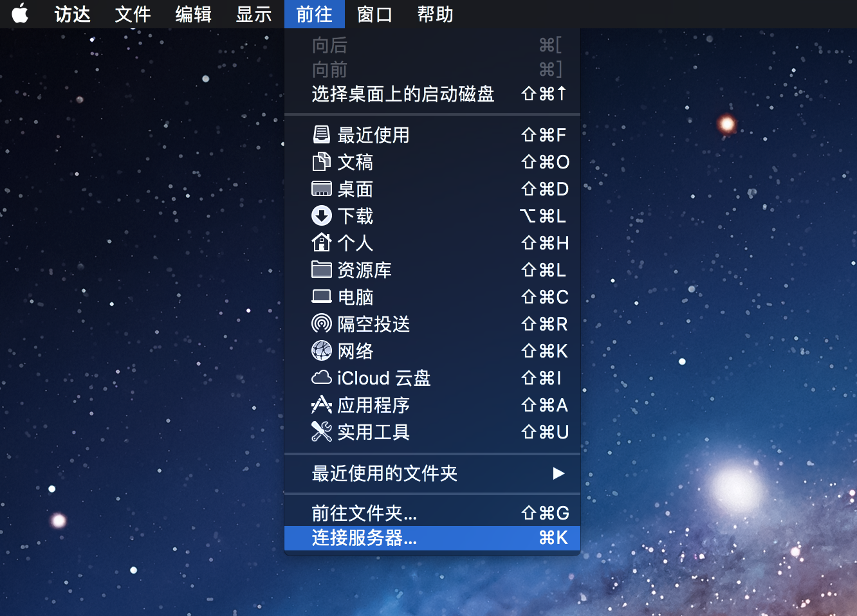Click the 文稿 documents icon
The height and width of the screenshot is (616, 857).
(321, 161)
